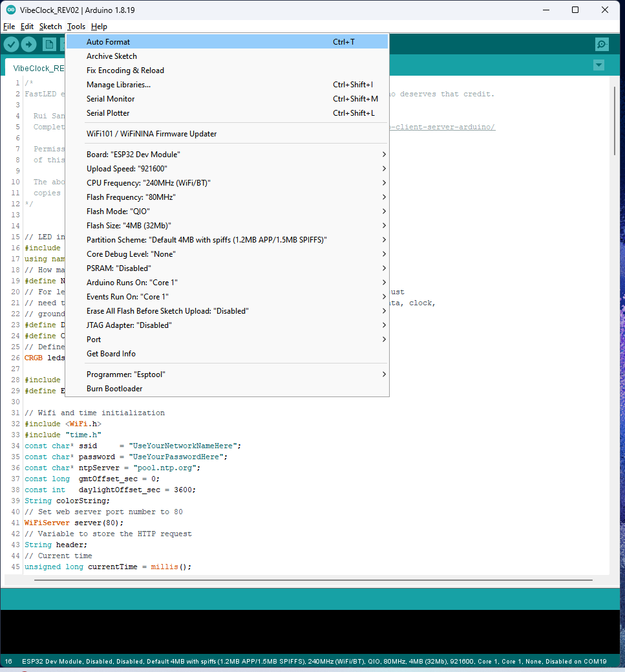Image resolution: width=625 pixels, height=672 pixels.
Task: Select Burn Bootloader
Action: [x=227, y=389]
